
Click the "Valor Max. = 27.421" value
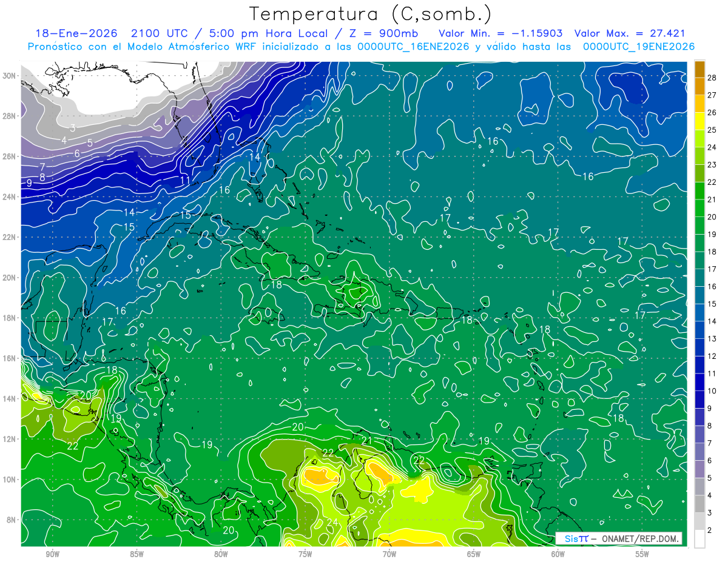pos(630,33)
